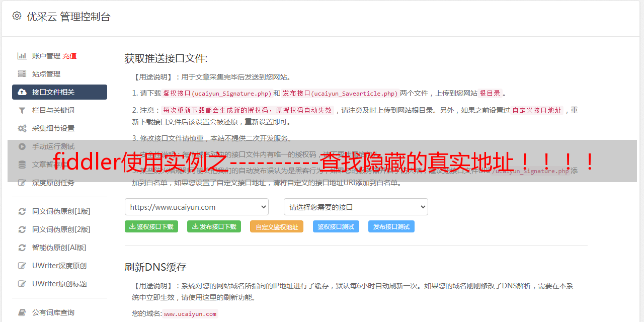Open UWriter深度原创 menu item
Image resolution: width=644 pixels, height=322 pixels.
[59, 266]
